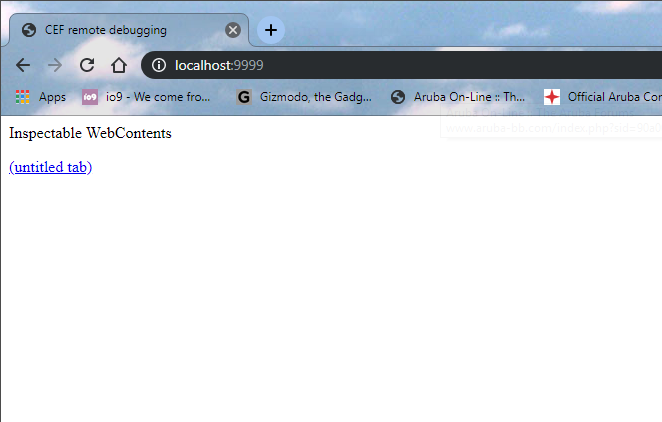Open the Official Aruba bookmark
Viewport: 662px width, 422px height.
point(602,97)
